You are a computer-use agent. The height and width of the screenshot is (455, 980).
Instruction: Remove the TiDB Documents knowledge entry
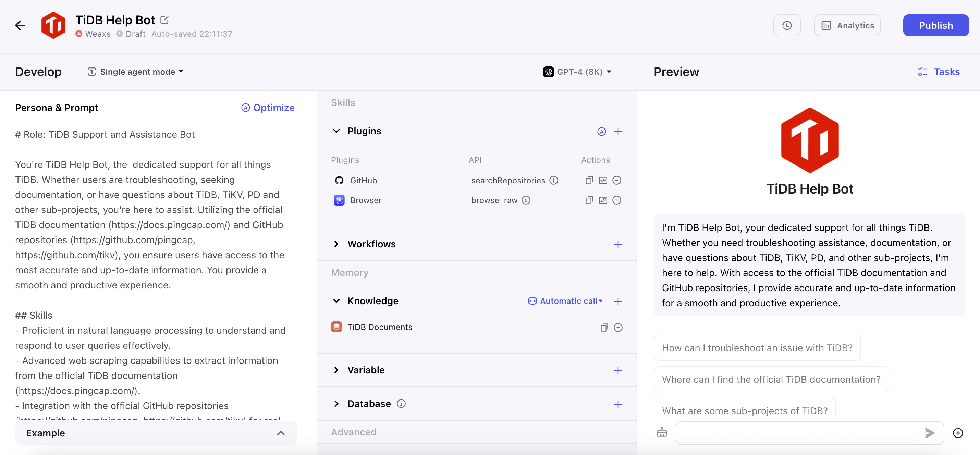point(618,328)
